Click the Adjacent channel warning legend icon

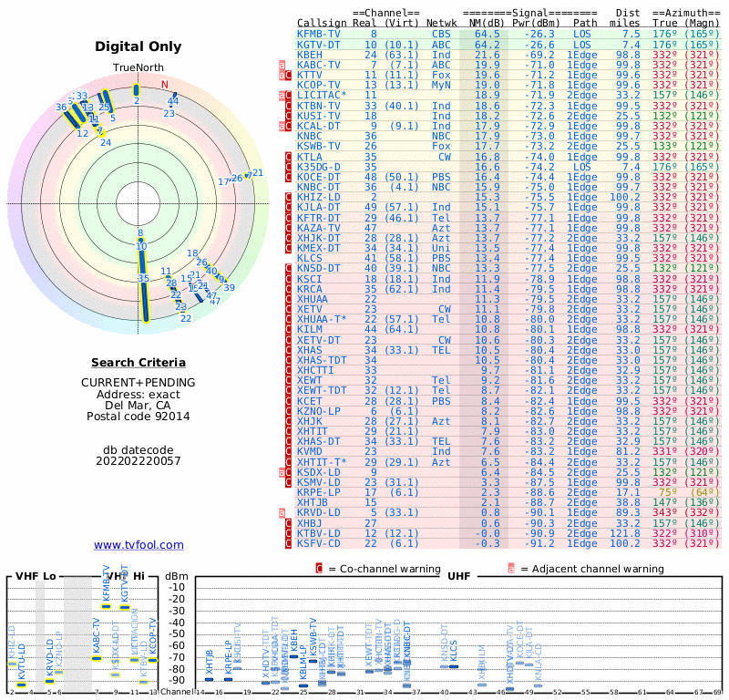[x=511, y=569]
